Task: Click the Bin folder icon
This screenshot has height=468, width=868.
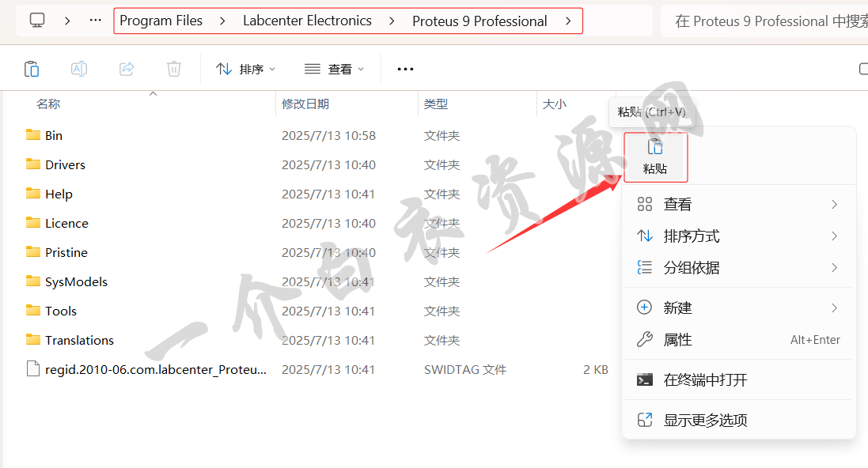Action: 33,134
